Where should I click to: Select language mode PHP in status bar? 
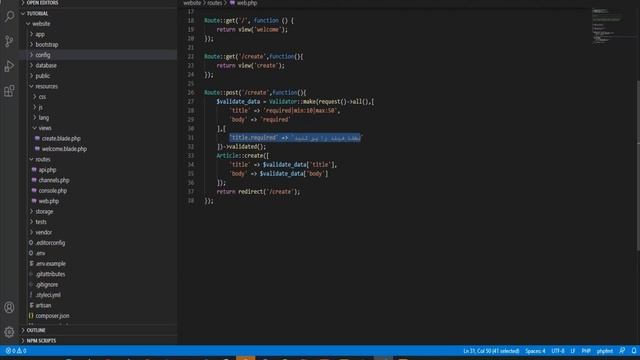(x=586, y=351)
